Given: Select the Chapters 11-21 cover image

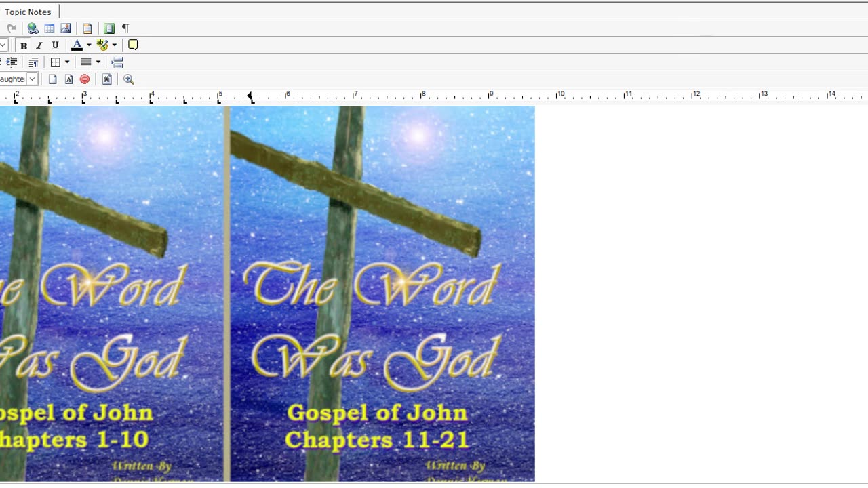Looking at the screenshot, I should click(382, 293).
